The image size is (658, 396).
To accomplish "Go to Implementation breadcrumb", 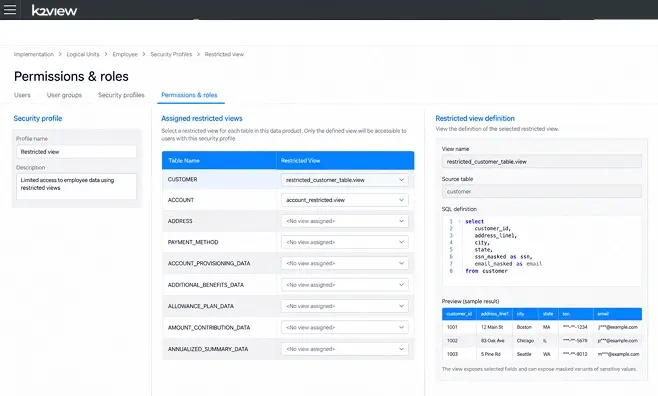I will (34, 54).
